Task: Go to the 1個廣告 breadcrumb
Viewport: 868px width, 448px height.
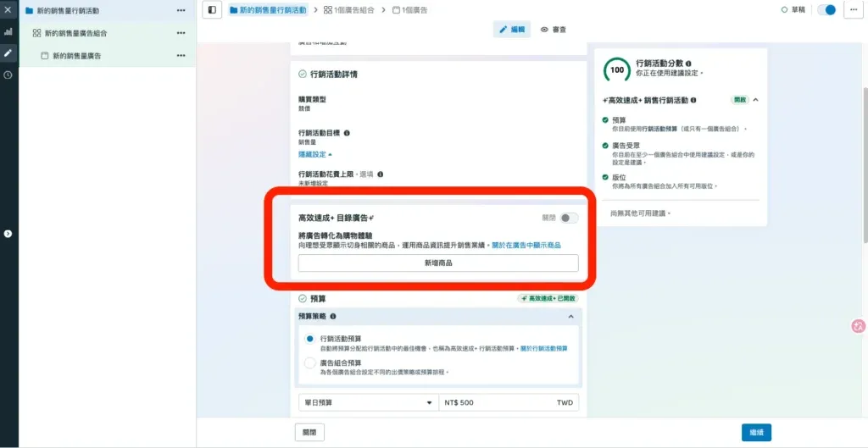Action: (x=409, y=10)
